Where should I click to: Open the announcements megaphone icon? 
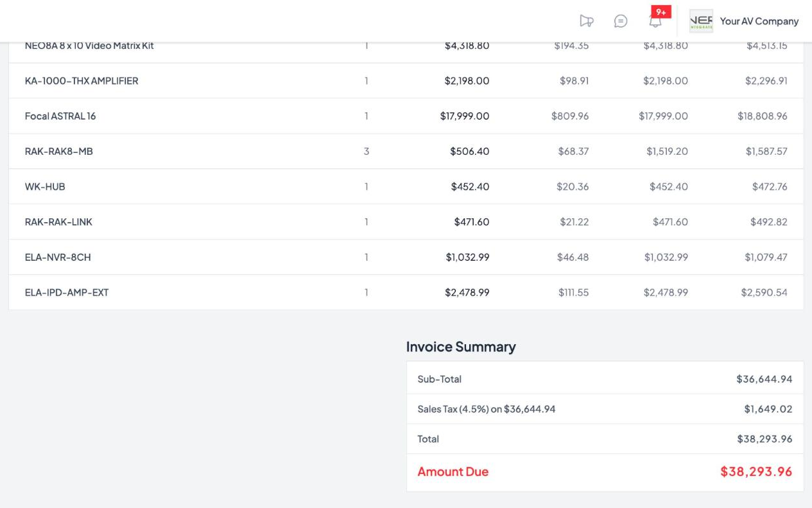(586, 21)
